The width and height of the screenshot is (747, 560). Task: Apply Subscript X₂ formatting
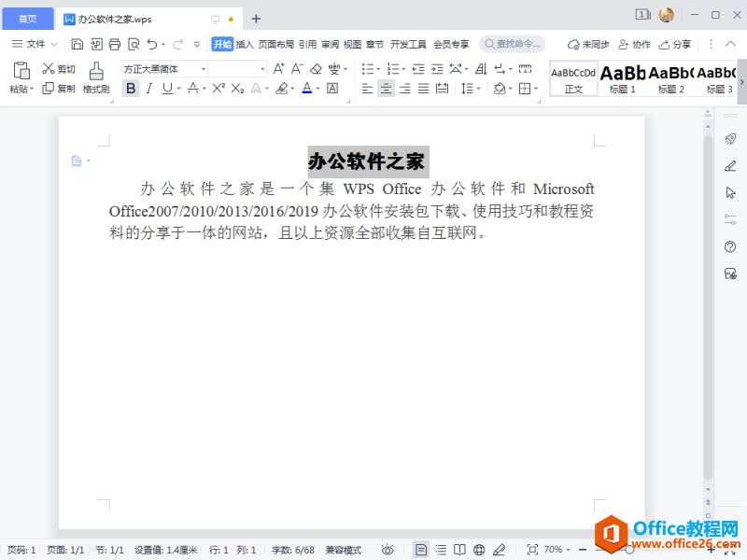point(237,88)
